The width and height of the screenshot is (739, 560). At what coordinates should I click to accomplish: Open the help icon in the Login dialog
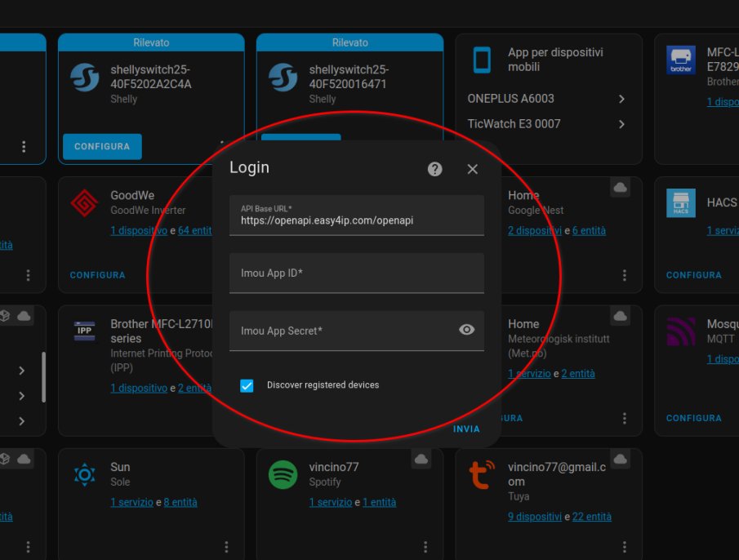tap(434, 169)
